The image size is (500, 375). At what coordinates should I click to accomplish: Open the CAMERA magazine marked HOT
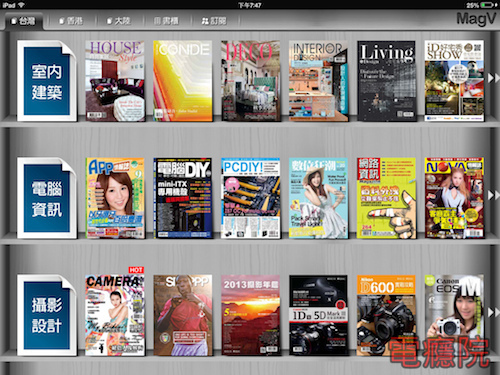115,315
